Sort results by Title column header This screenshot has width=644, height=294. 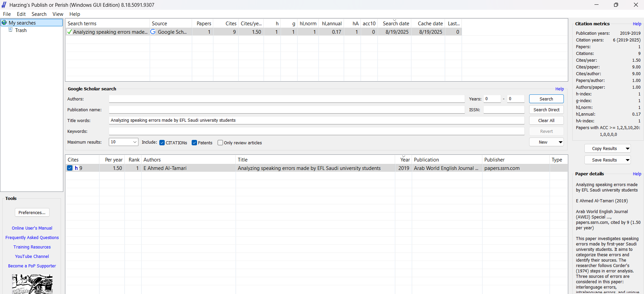315,160
